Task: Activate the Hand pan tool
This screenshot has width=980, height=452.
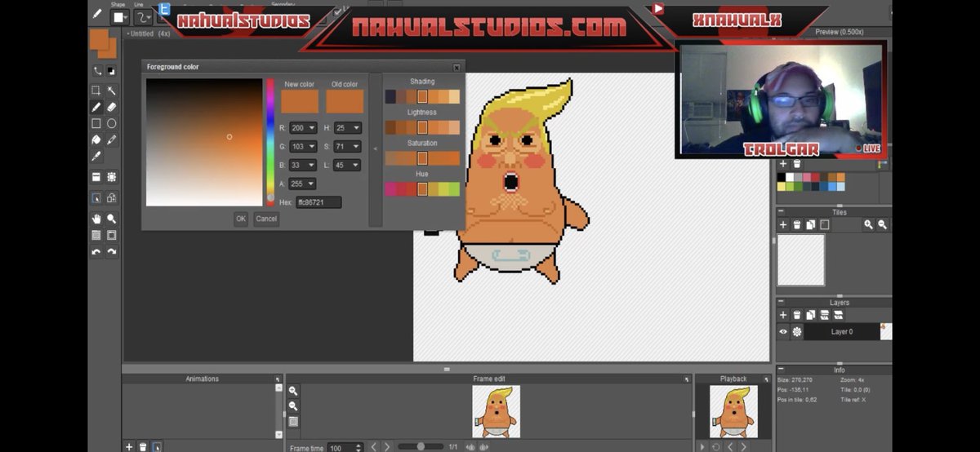Action: pos(96,219)
